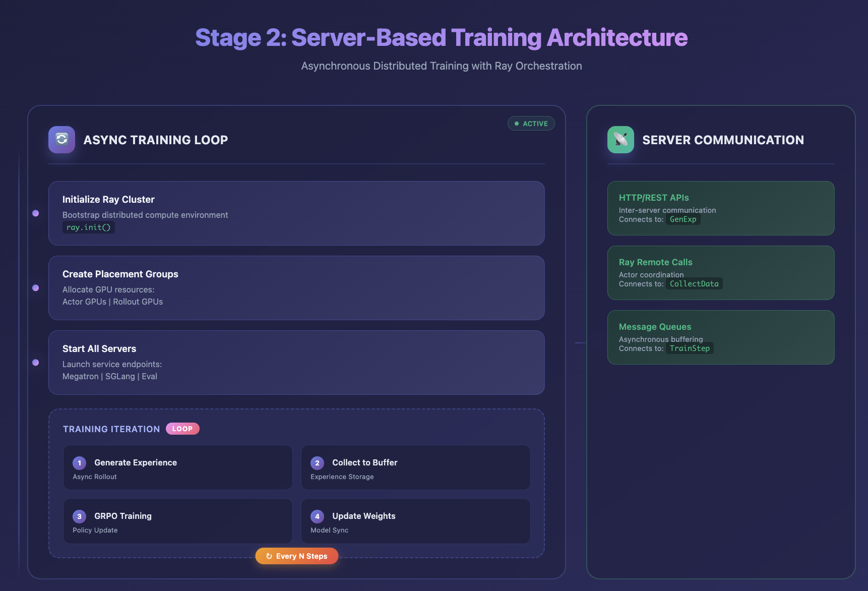
Task: Click step 2 icon beside Collect to Buffer
Action: click(318, 462)
